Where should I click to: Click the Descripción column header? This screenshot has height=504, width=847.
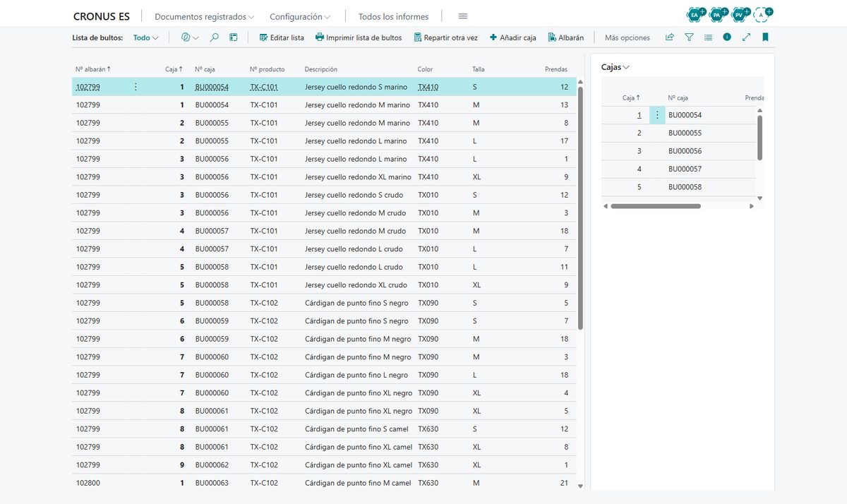click(x=321, y=69)
